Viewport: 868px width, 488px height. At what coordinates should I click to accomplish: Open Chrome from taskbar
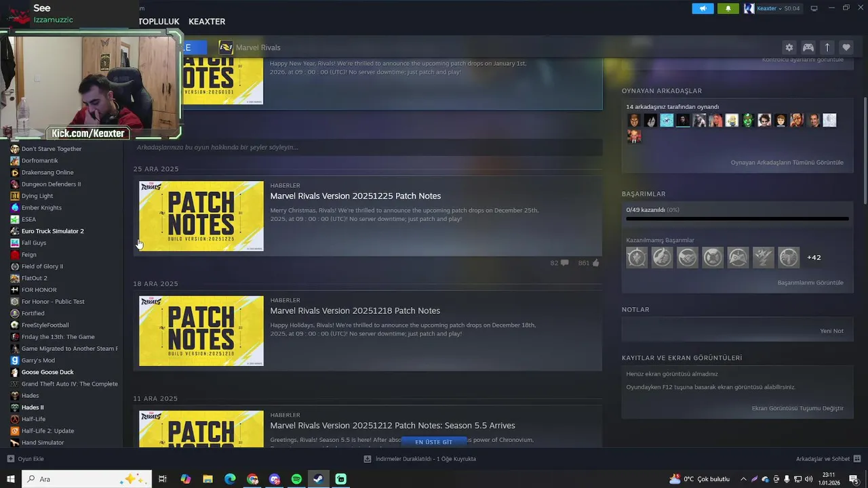(252, 479)
